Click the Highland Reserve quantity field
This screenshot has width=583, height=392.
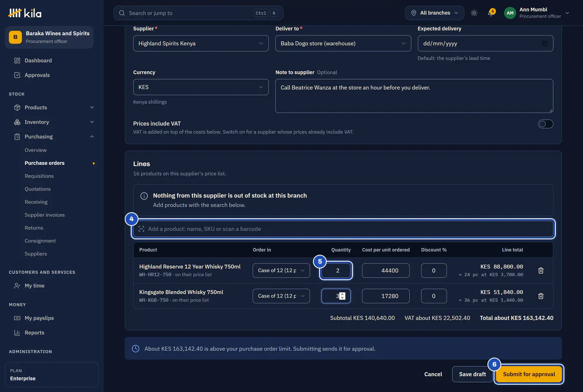[336, 271]
